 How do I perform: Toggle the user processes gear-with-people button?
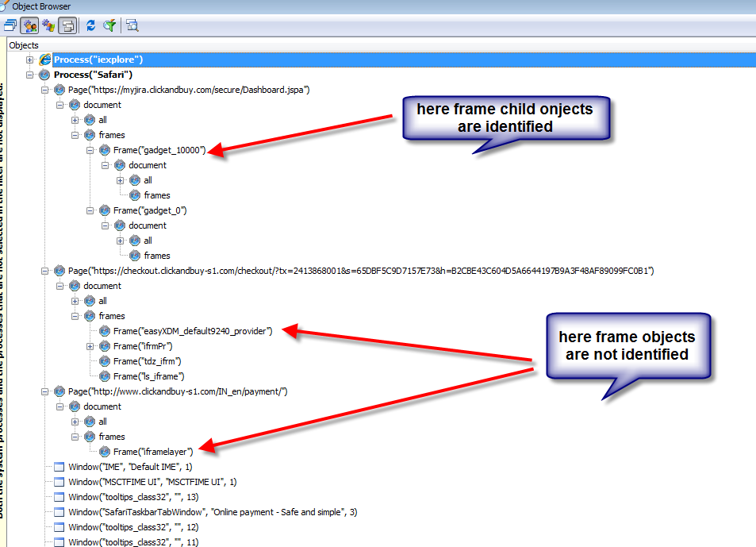tap(30, 25)
